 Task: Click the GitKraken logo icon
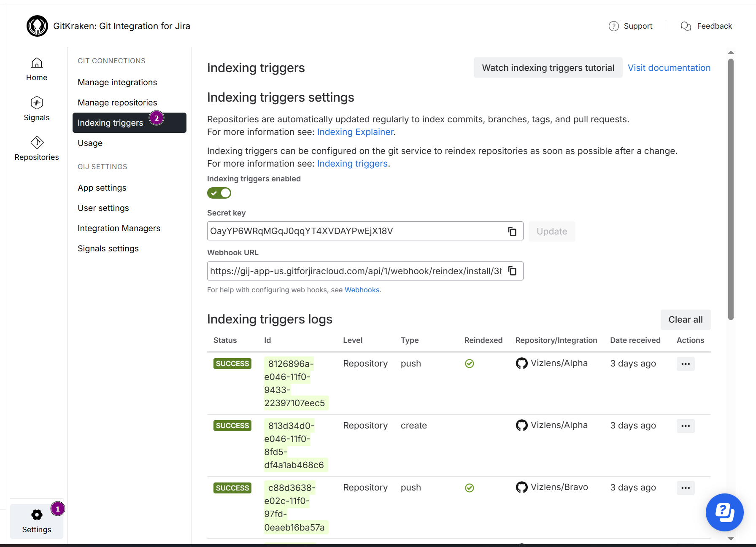click(x=37, y=26)
